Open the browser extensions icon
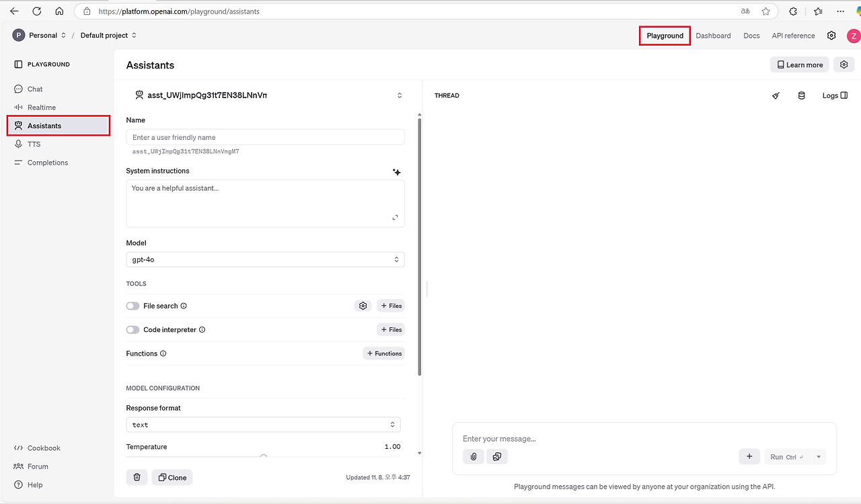861x504 pixels. (x=793, y=11)
